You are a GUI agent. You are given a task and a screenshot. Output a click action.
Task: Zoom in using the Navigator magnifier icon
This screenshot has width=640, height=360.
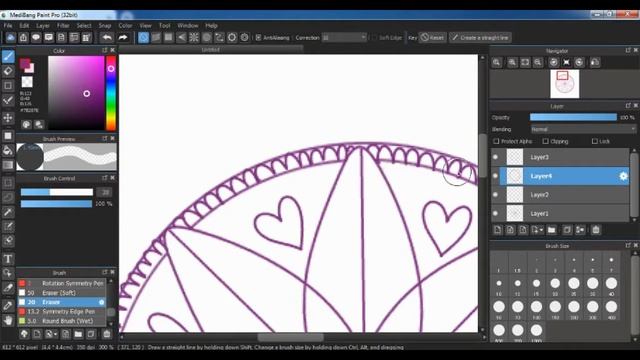click(512, 62)
